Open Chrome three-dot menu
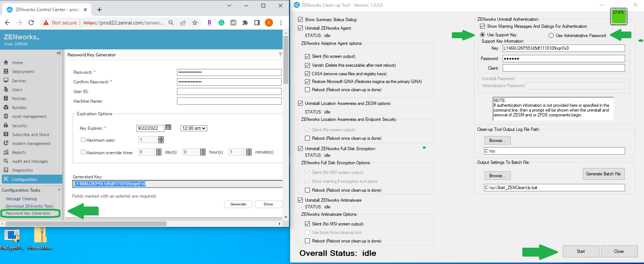Viewport: 644px width, 264px height. pyautogui.click(x=281, y=23)
